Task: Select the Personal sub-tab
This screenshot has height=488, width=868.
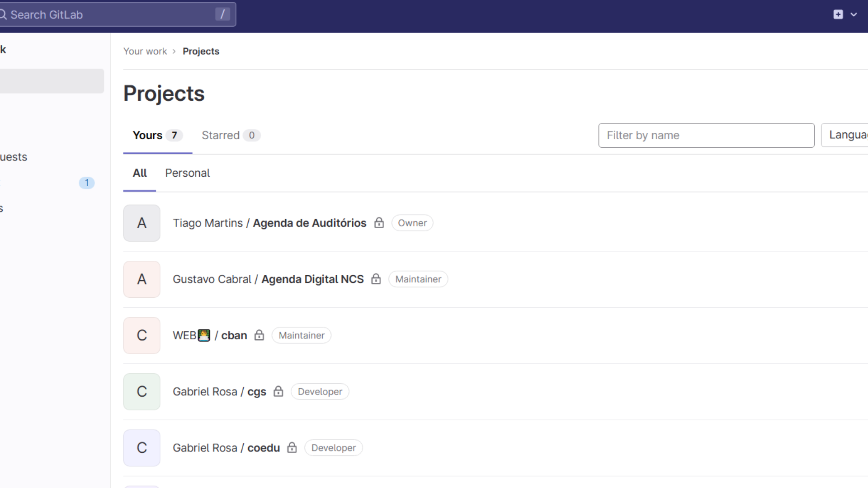Action: (187, 173)
